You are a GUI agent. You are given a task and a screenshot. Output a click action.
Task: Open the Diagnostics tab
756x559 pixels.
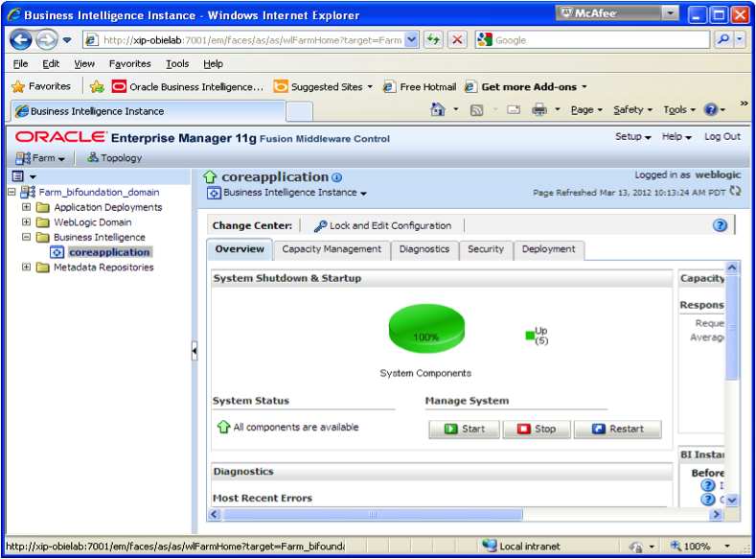pyautogui.click(x=424, y=249)
